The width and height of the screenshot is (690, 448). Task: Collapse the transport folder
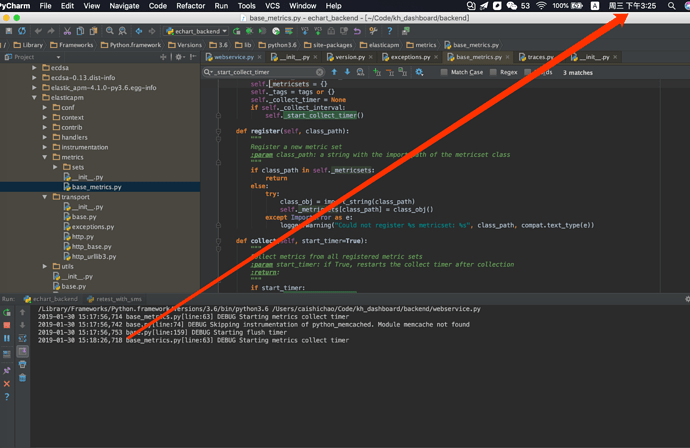tap(45, 197)
